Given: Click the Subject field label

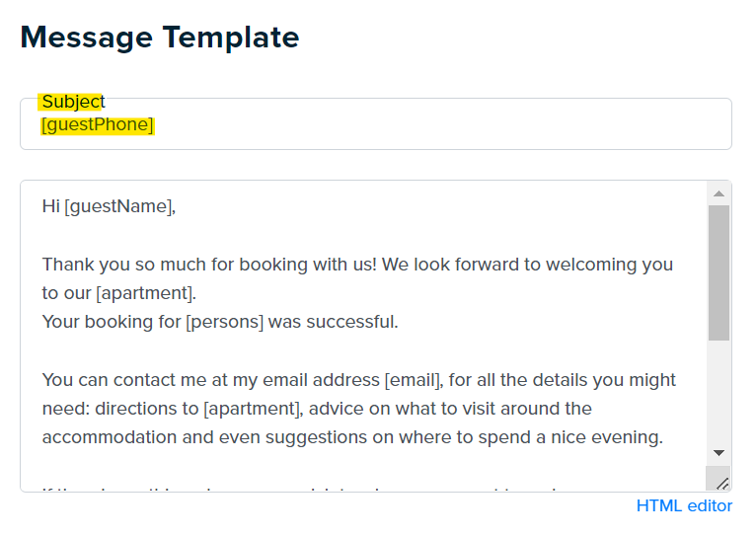Looking at the screenshot, I should click(73, 102).
